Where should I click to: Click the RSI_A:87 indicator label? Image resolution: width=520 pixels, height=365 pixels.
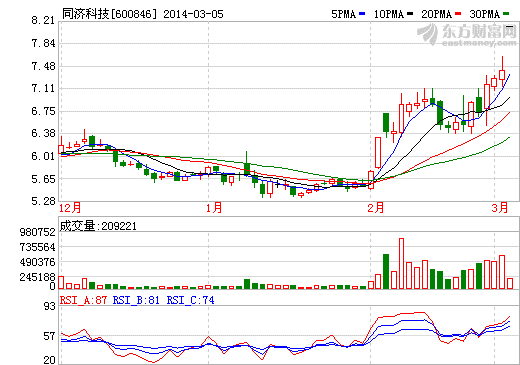(83, 300)
